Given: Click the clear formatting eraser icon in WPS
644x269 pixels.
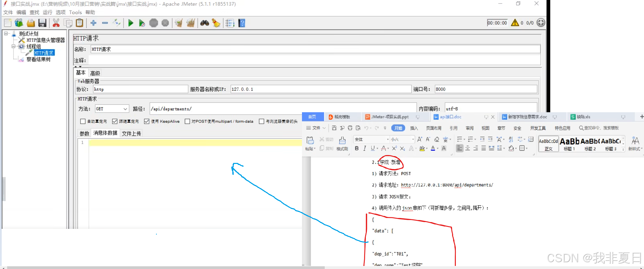Looking at the screenshot, I should (437, 139).
